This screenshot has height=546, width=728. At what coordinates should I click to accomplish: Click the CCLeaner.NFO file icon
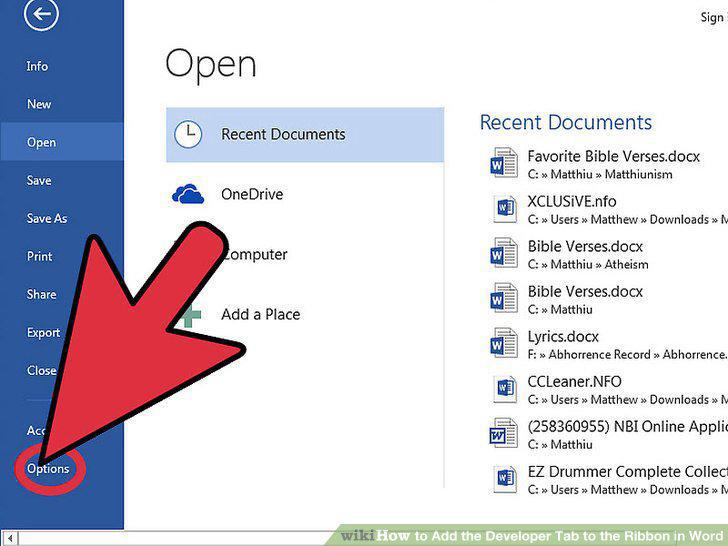pos(504,388)
